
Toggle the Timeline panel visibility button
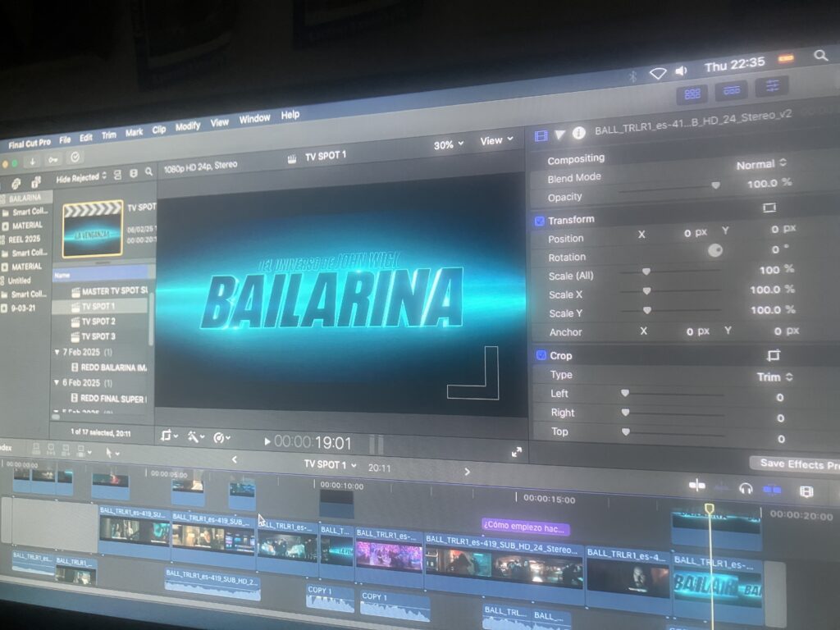(731, 90)
